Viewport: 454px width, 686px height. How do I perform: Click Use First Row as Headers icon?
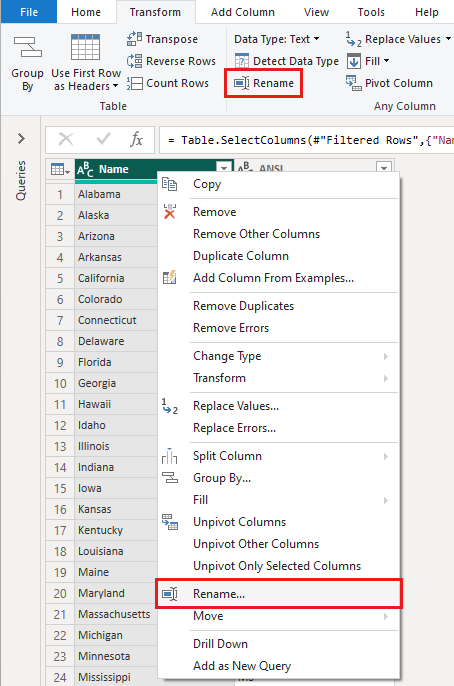coord(85,47)
